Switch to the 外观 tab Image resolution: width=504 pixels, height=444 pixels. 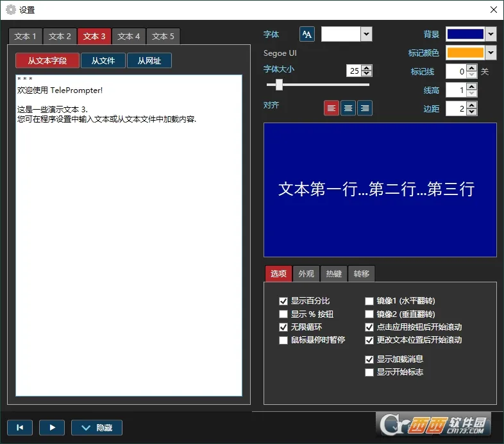click(306, 274)
